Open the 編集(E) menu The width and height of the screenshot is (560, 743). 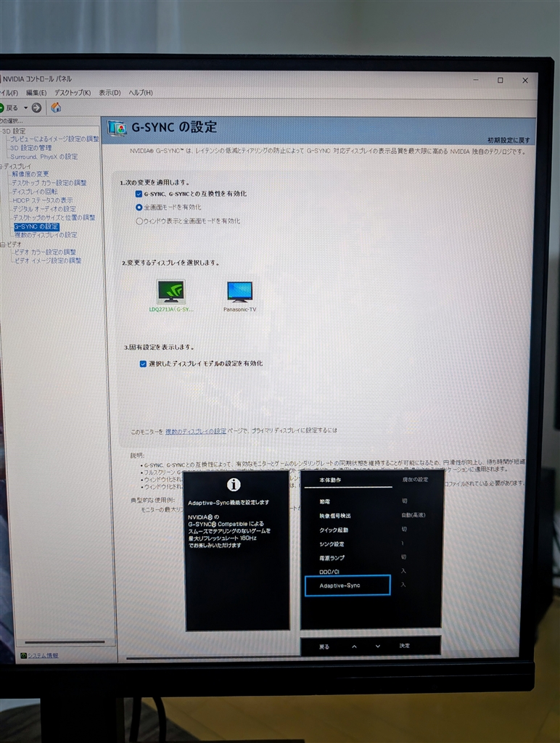36,93
